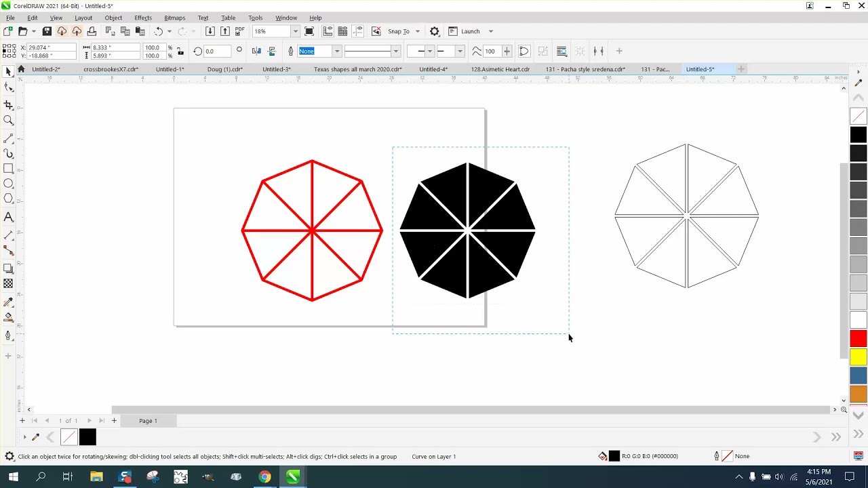Viewport: 868px width, 488px height.
Task: Select the Pick tool in the toolbox
Action: (x=8, y=72)
